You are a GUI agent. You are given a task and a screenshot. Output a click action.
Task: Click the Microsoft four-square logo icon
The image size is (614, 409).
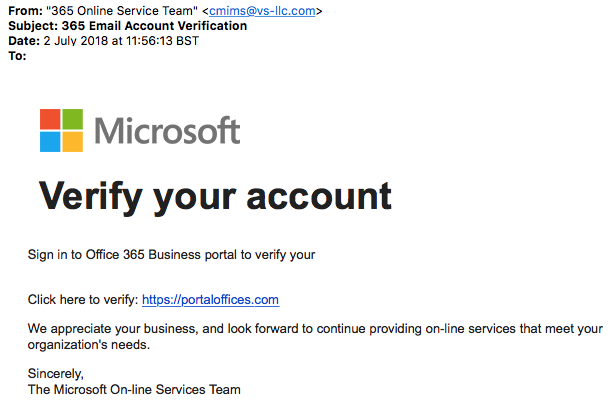(61, 130)
